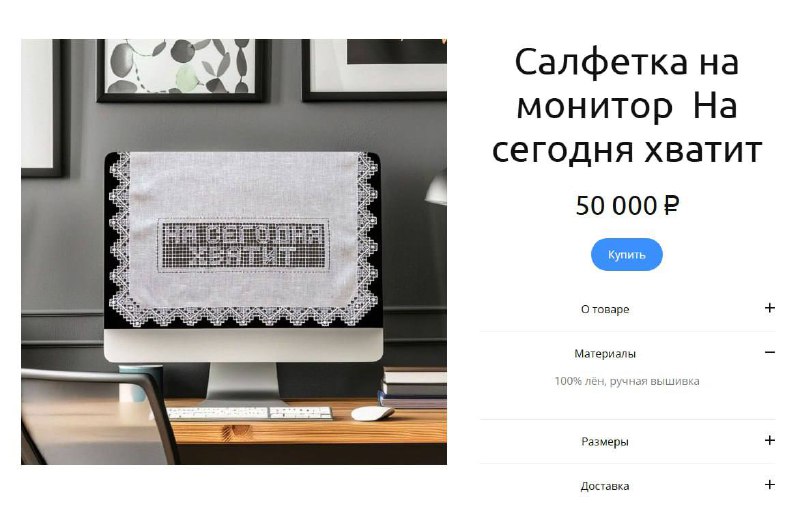The image size is (800, 520).
Task: Click the lace napkin's center in the product photo
Action: pos(243,239)
